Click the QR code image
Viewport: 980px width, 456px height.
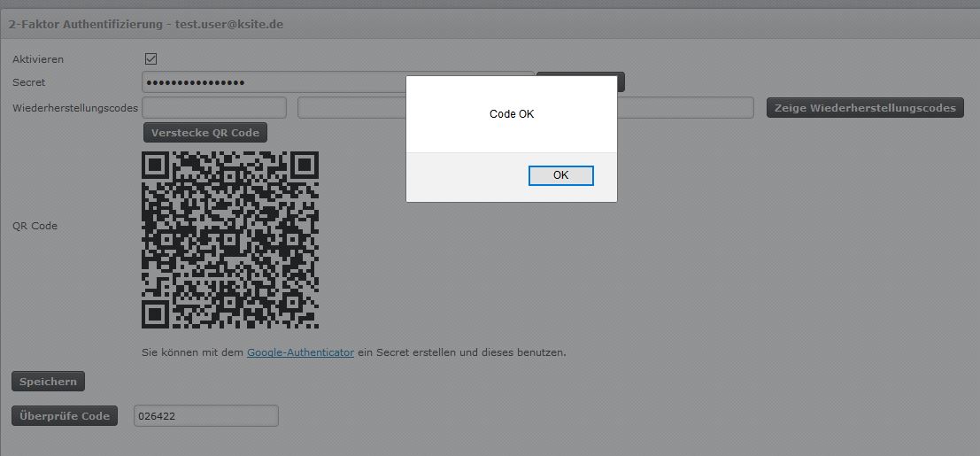tap(230, 240)
